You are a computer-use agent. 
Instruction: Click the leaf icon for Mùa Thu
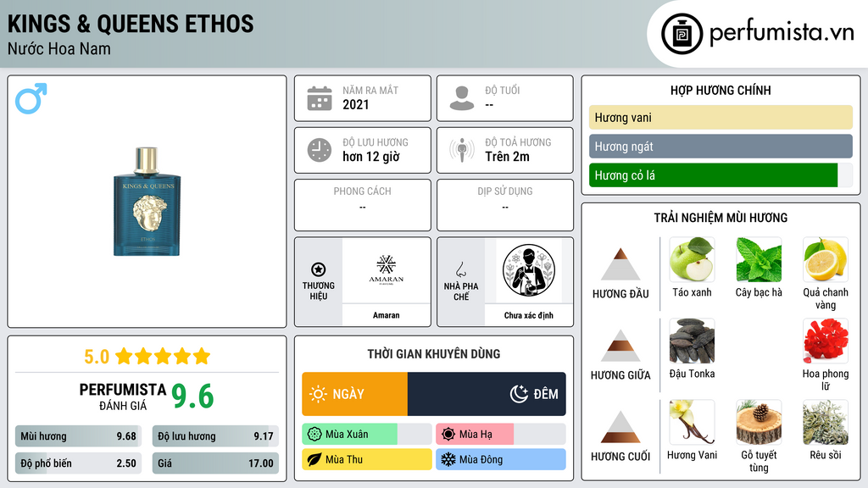(314, 459)
